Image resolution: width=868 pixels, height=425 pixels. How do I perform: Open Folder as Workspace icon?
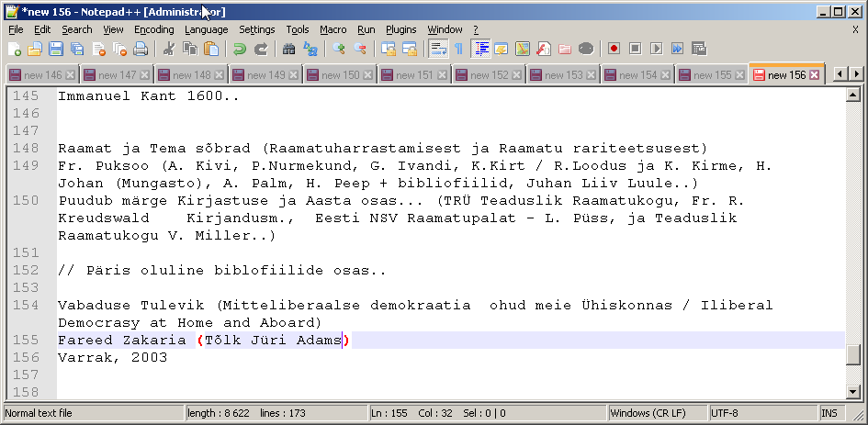[564, 49]
